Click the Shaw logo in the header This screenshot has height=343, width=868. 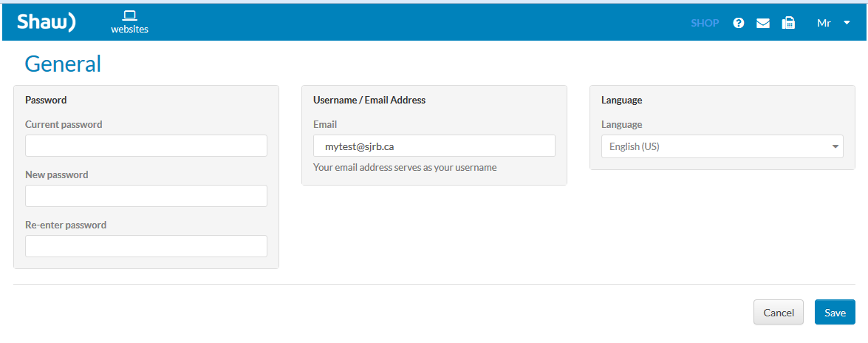(47, 22)
